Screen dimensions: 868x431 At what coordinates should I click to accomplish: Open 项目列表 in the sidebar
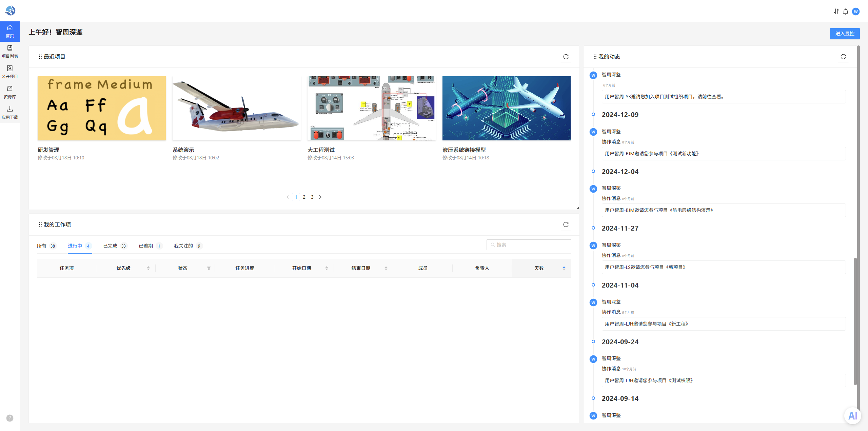(10, 52)
